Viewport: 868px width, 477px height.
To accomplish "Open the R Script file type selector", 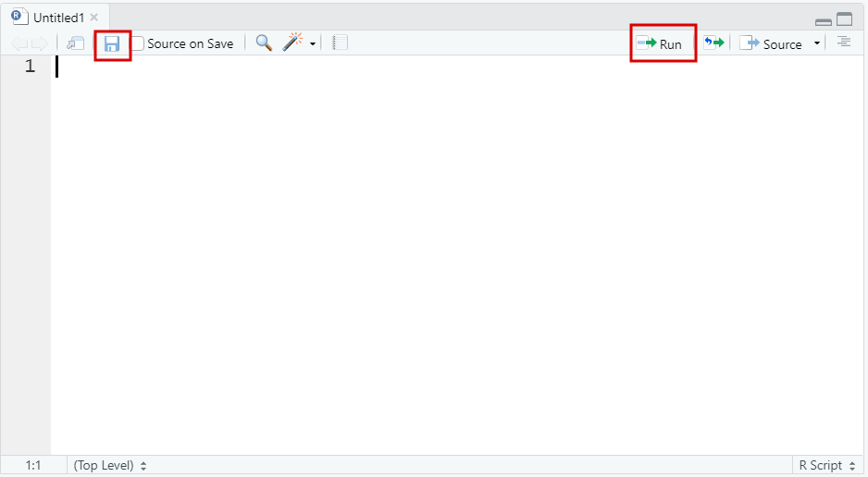I will pyautogui.click(x=826, y=465).
